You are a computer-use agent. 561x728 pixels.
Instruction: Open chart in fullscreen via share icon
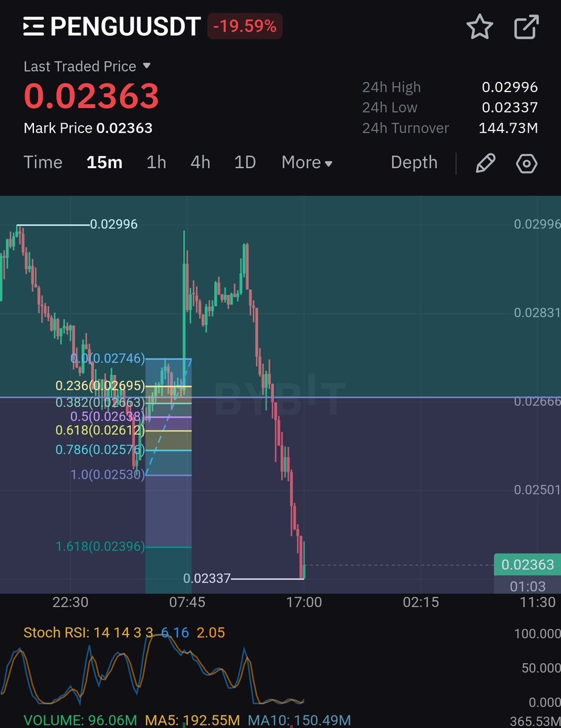click(525, 25)
